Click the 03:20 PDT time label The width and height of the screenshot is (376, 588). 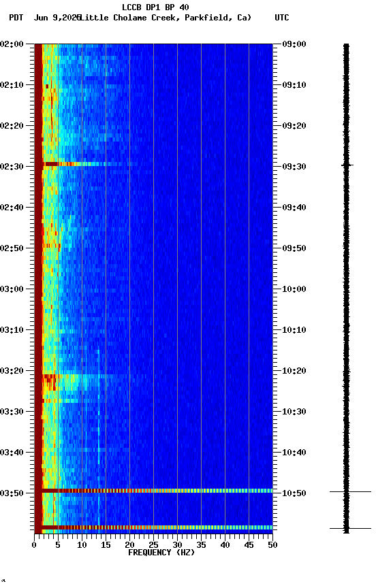pyautogui.click(x=12, y=371)
